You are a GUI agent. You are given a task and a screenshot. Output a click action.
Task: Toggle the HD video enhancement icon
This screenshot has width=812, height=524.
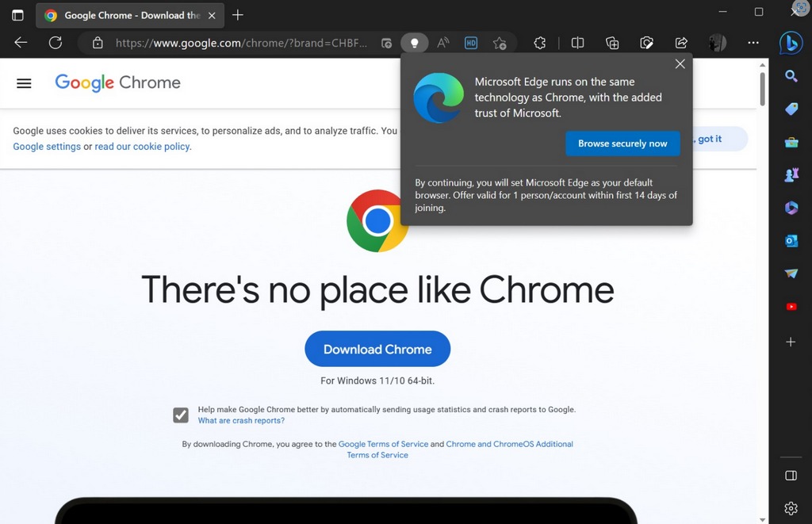tap(471, 43)
